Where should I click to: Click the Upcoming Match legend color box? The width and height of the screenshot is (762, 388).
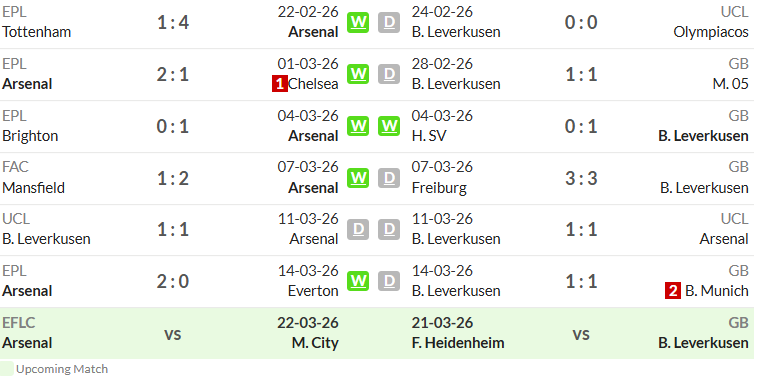click(7, 369)
